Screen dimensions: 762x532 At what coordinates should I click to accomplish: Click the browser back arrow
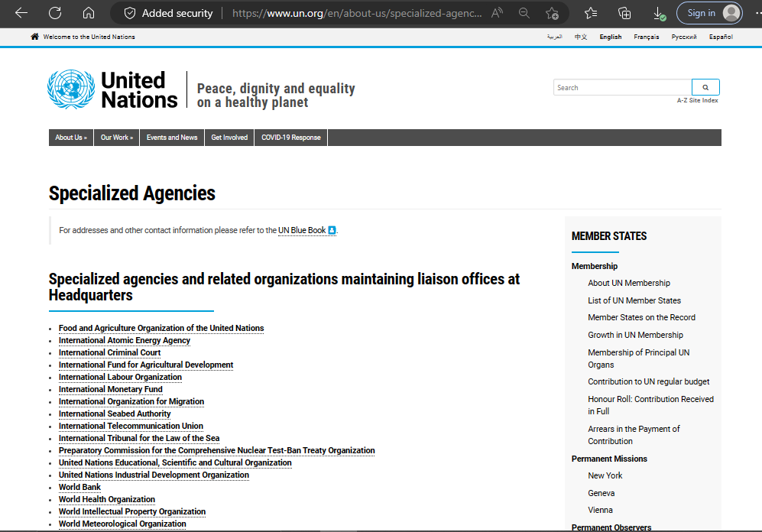[21, 13]
